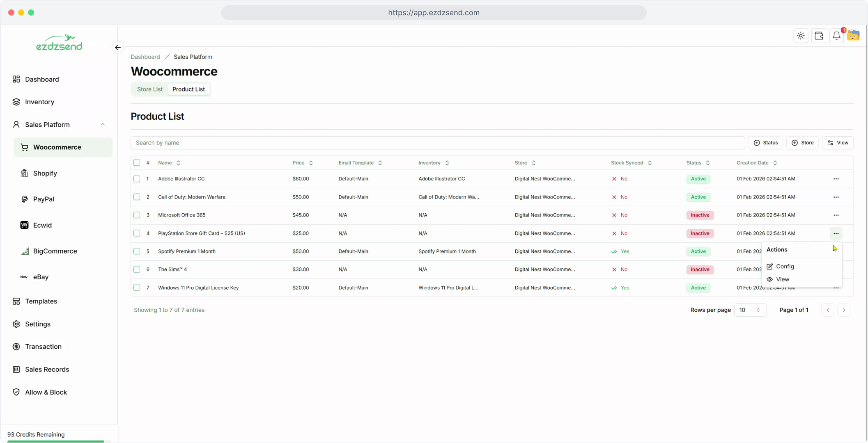This screenshot has width=868, height=443.
Task: Select the Microsoft Office 365 row checkbox
Action: click(x=137, y=215)
